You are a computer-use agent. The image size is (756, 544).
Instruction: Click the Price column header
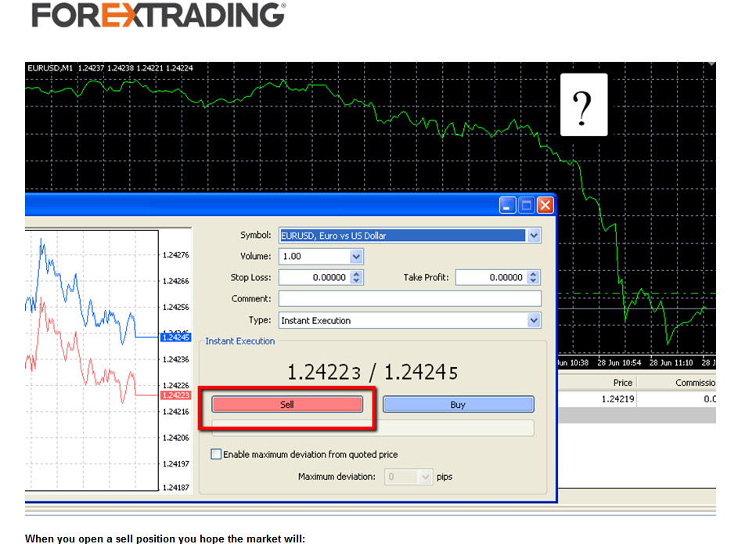point(622,383)
